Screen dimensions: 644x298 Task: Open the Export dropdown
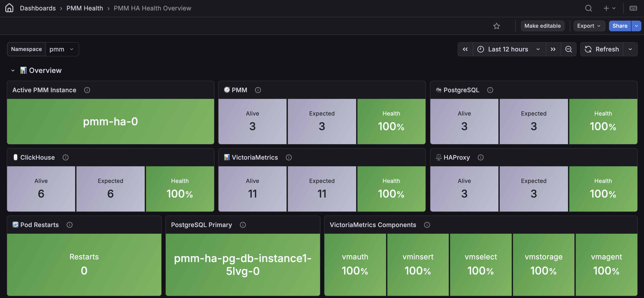point(589,26)
